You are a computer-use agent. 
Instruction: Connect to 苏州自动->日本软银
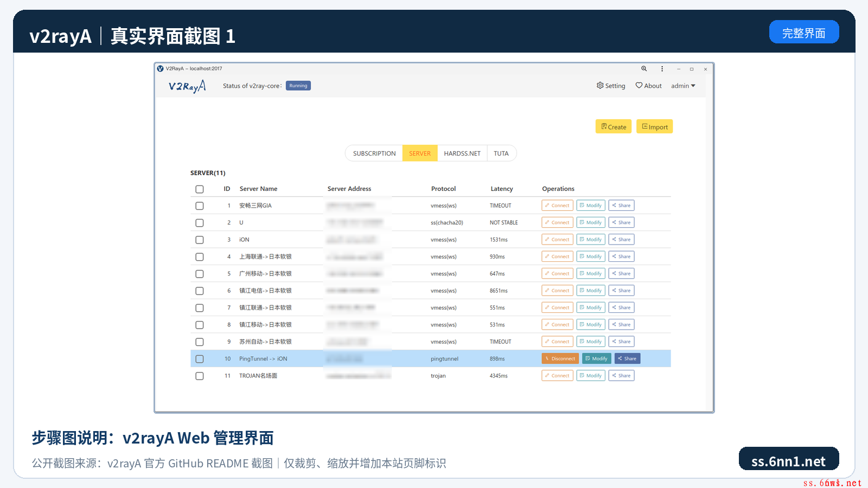pyautogui.click(x=557, y=342)
